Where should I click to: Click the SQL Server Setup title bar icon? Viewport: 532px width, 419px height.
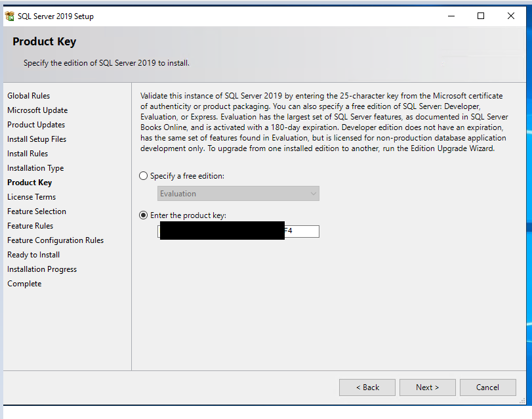click(x=9, y=16)
